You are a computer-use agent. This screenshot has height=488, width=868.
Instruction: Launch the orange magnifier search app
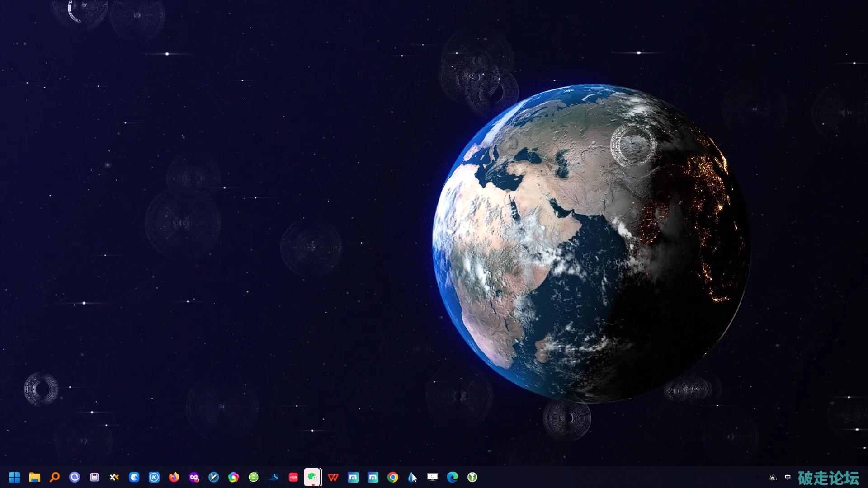point(55,477)
